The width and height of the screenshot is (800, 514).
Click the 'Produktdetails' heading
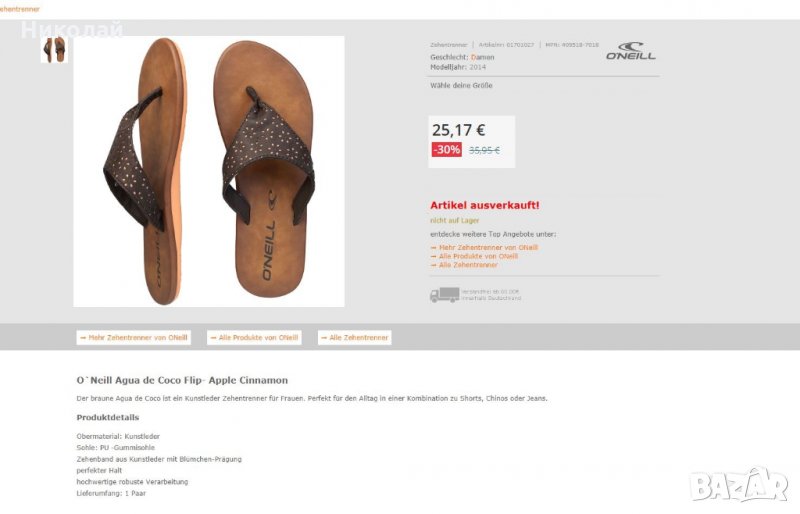108,417
